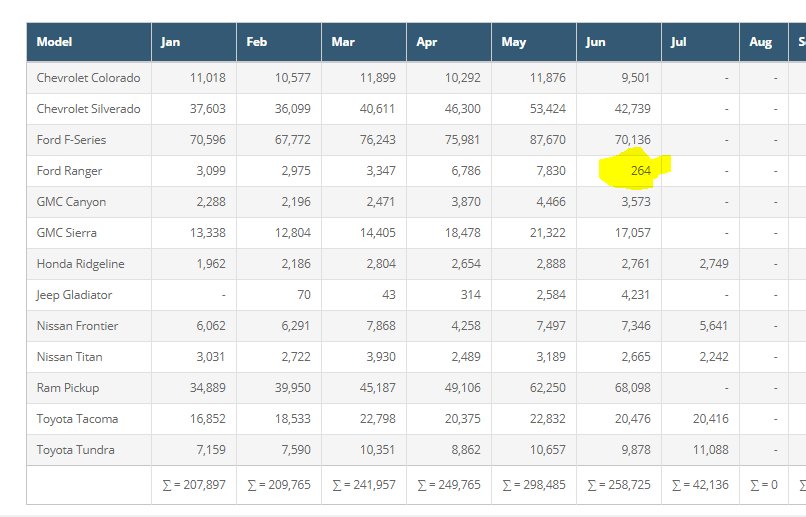Select the Nissan Titan row label
This screenshot has height=517, width=806.
tap(69, 357)
